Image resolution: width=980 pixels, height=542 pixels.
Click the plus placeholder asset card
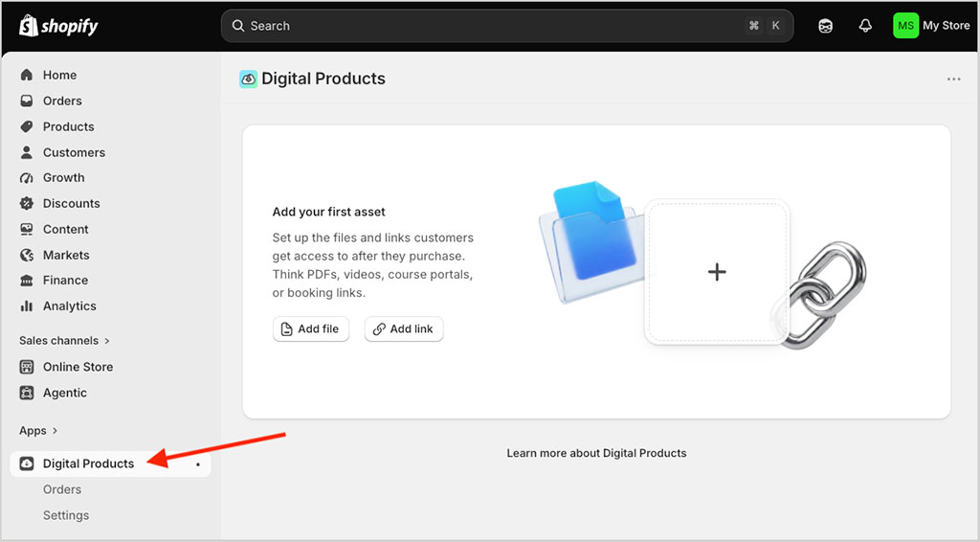point(717,271)
